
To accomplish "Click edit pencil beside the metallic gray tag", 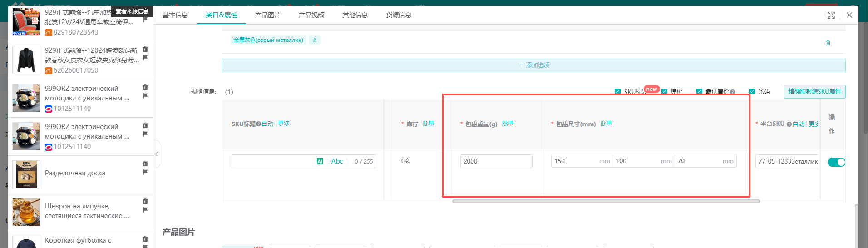I will pos(314,40).
